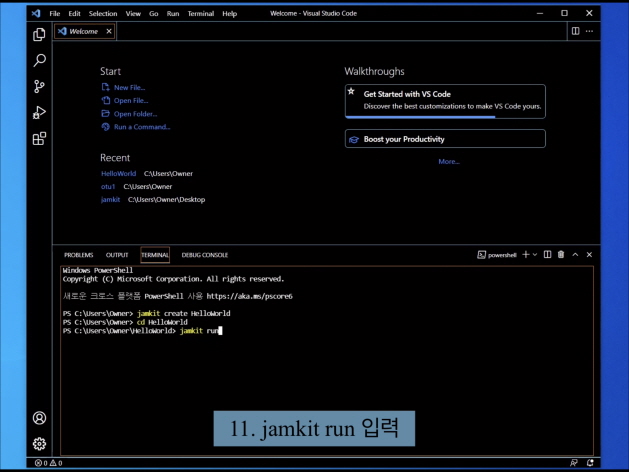Show errors and warnings in status bar
This screenshot has width=629, height=472.
click(48, 463)
